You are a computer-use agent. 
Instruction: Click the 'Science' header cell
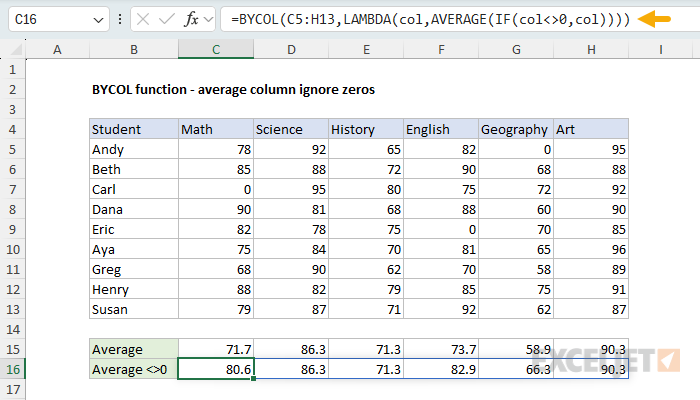(291, 129)
